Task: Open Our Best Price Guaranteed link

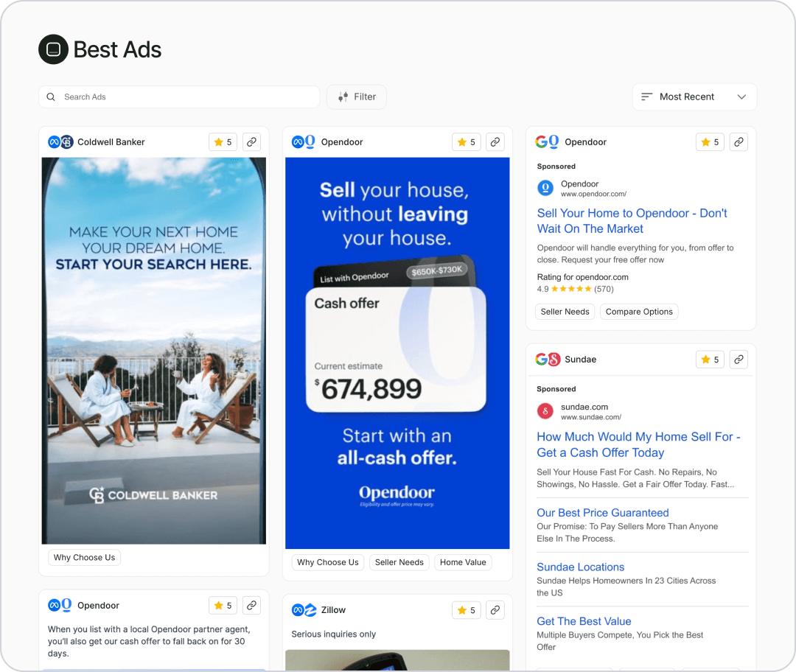Action: (x=603, y=513)
